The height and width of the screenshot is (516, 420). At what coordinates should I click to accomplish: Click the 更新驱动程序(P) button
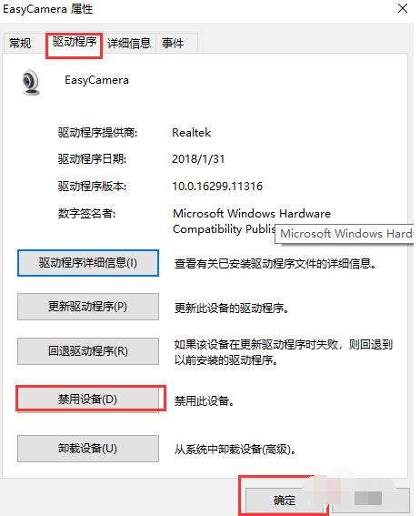pos(88,307)
